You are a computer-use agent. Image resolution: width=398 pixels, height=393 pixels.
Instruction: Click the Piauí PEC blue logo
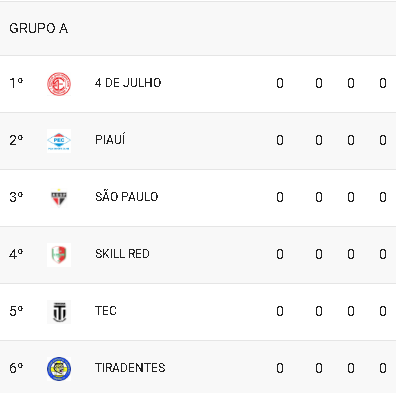click(x=59, y=141)
